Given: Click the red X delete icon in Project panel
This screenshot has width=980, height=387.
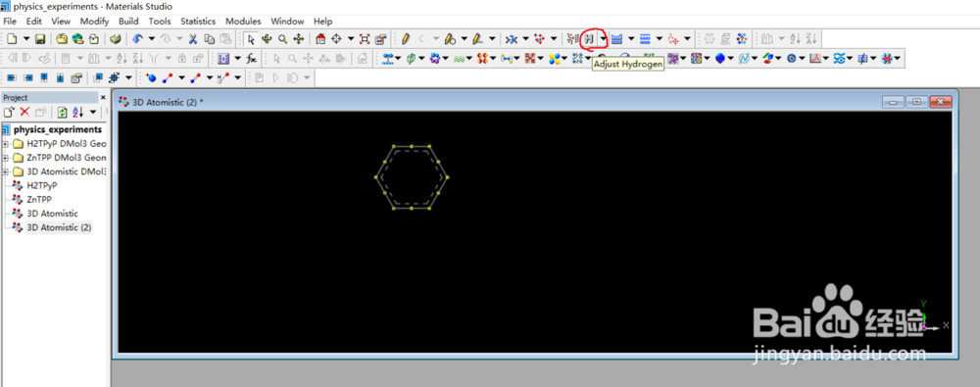Looking at the screenshot, I should tap(25, 112).
